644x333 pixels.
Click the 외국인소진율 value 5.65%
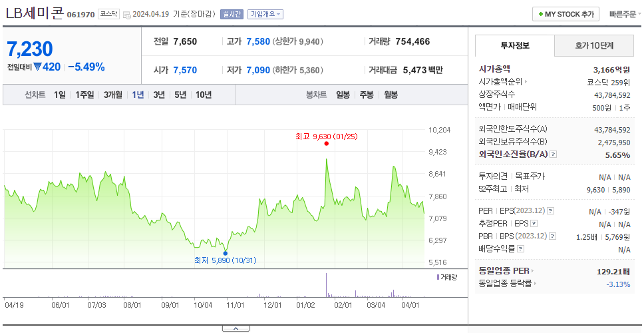(617, 155)
